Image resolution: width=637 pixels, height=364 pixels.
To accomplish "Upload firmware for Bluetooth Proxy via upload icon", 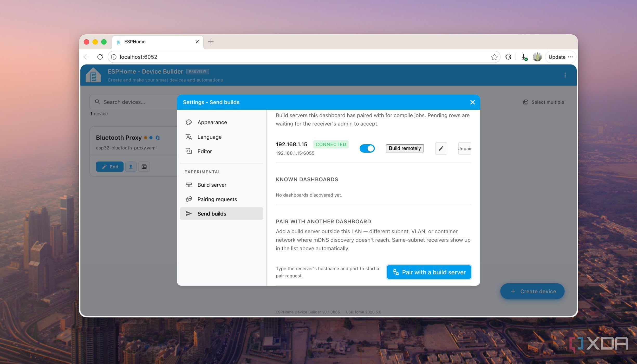I will point(131,167).
